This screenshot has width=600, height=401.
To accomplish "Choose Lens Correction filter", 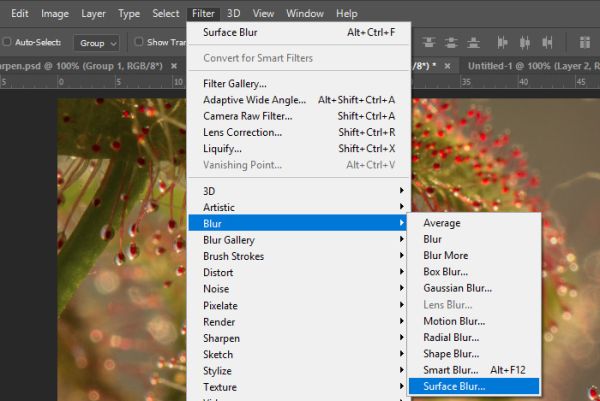I will (299, 132).
